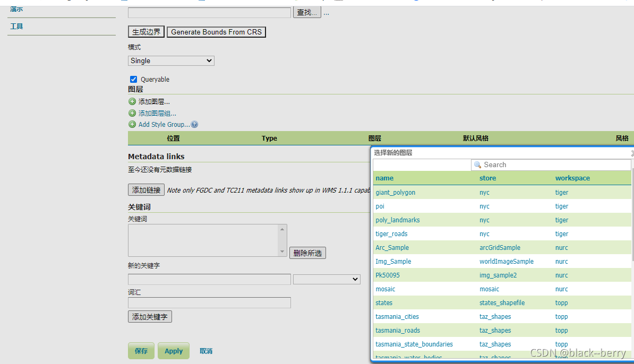Select the giant_polygon layer
Viewport: 634px width, 364px height.
pos(396,192)
